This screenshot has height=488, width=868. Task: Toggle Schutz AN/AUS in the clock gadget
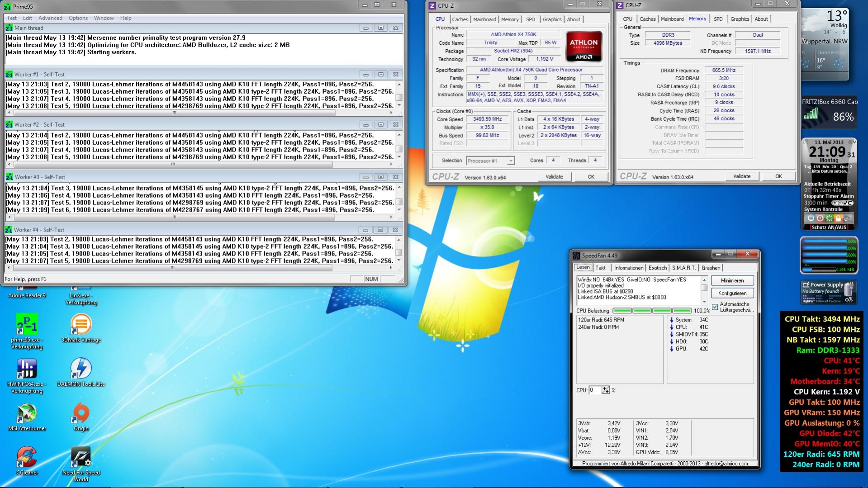(x=829, y=227)
